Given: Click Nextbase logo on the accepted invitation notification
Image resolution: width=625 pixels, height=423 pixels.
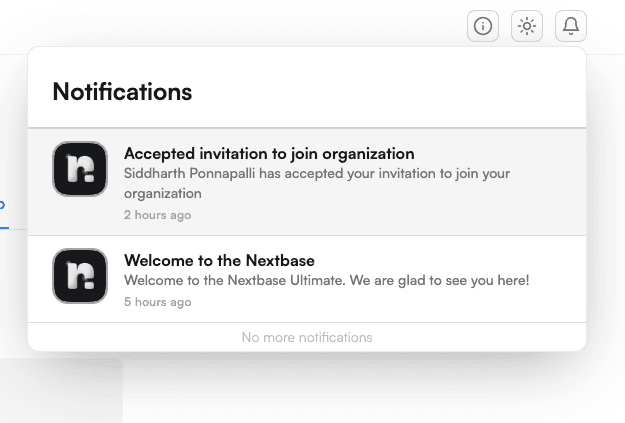Looking at the screenshot, I should [x=80, y=169].
